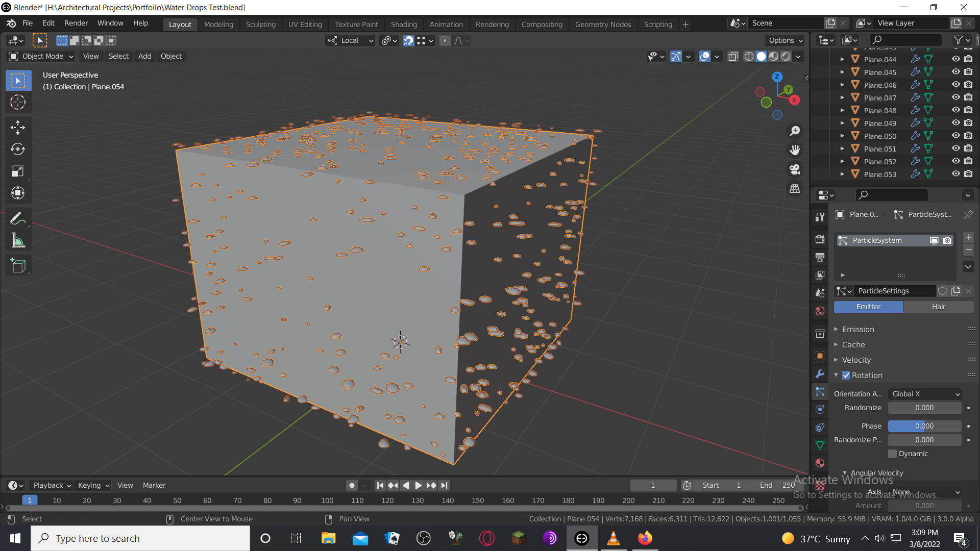Select the Measure tool
Image resolution: width=980 pixels, height=551 pixels.
(x=18, y=240)
